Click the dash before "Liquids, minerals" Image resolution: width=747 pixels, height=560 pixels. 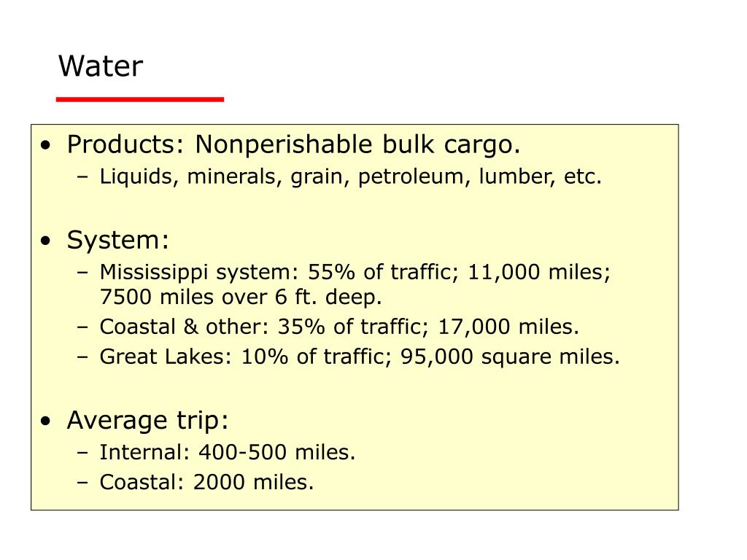click(82, 178)
